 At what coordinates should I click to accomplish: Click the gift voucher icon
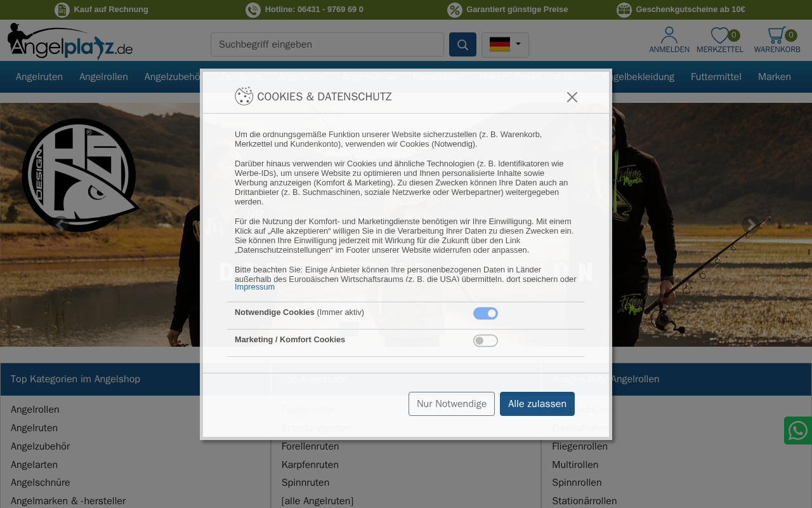[624, 10]
